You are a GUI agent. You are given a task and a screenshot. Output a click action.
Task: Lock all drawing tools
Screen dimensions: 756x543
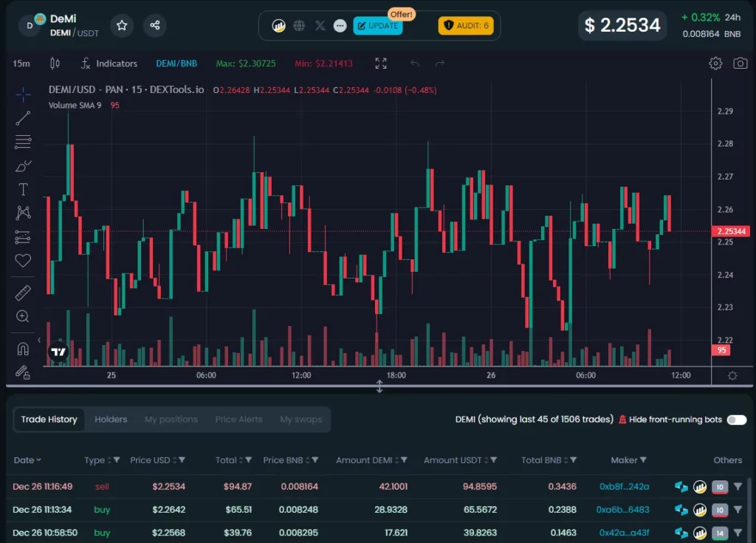click(x=23, y=372)
